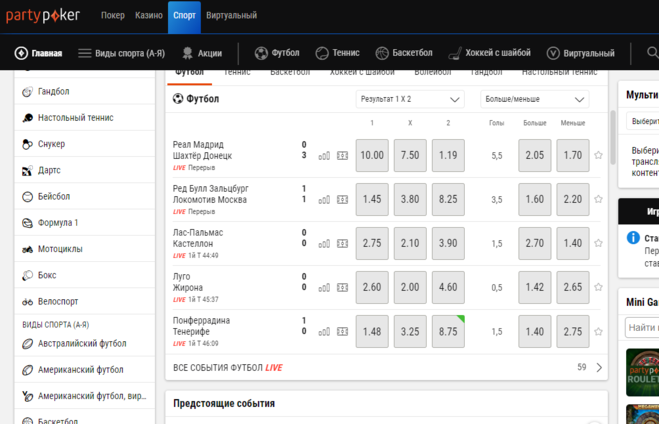659x424 pixels.
Task: Star the Las Palmas vs Castellon match
Action: 599,244
